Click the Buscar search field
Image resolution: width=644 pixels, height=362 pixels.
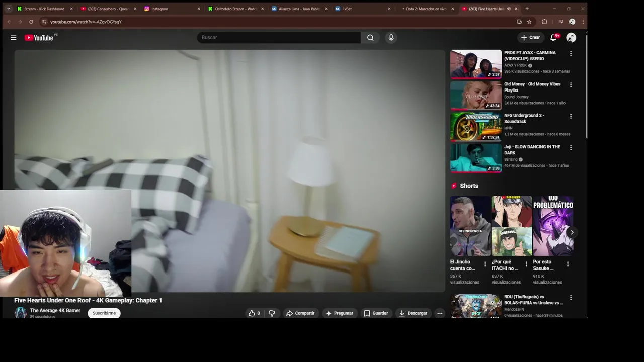point(279,38)
